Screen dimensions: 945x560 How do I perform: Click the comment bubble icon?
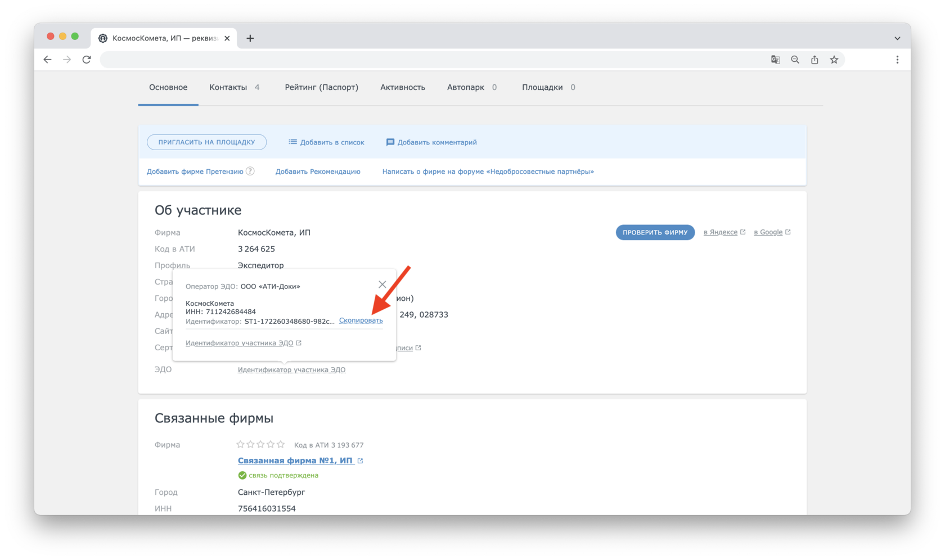coord(390,142)
